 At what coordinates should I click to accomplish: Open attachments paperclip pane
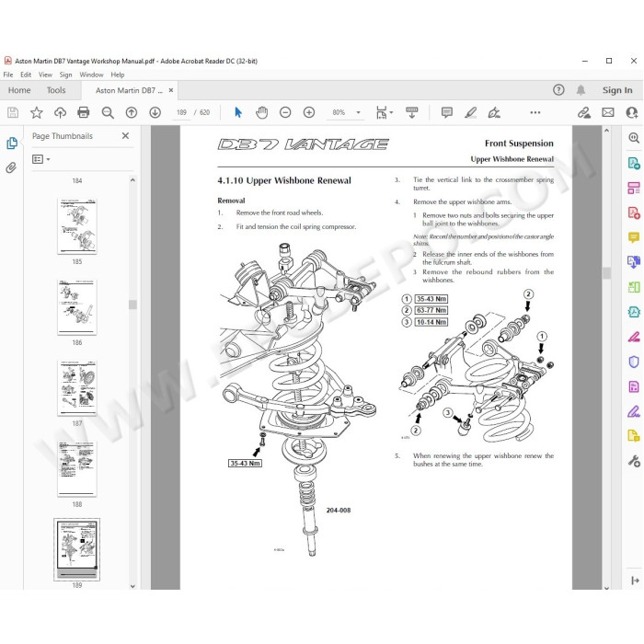coord(11,167)
